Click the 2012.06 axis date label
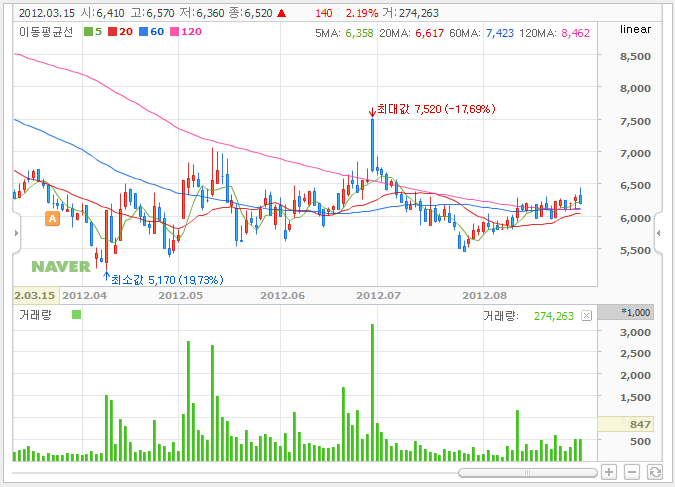 (x=282, y=295)
